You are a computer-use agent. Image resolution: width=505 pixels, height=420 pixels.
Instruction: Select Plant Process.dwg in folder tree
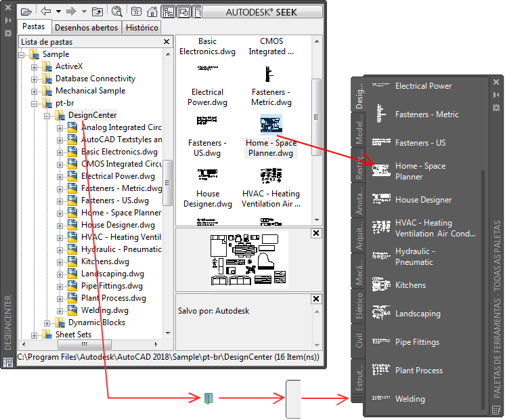(x=113, y=298)
